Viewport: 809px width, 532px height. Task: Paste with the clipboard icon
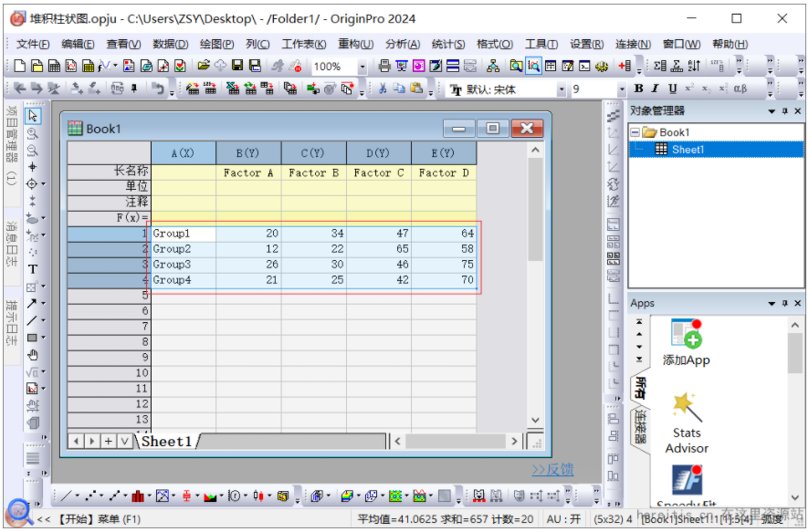coord(416,89)
